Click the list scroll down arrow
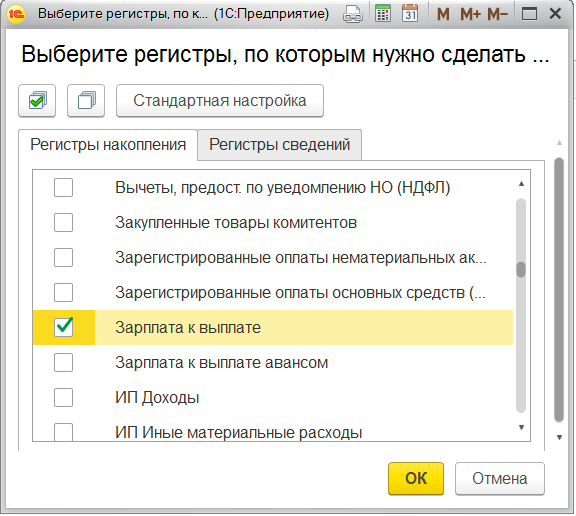Screen dimensions: 576x516 pos(521,427)
